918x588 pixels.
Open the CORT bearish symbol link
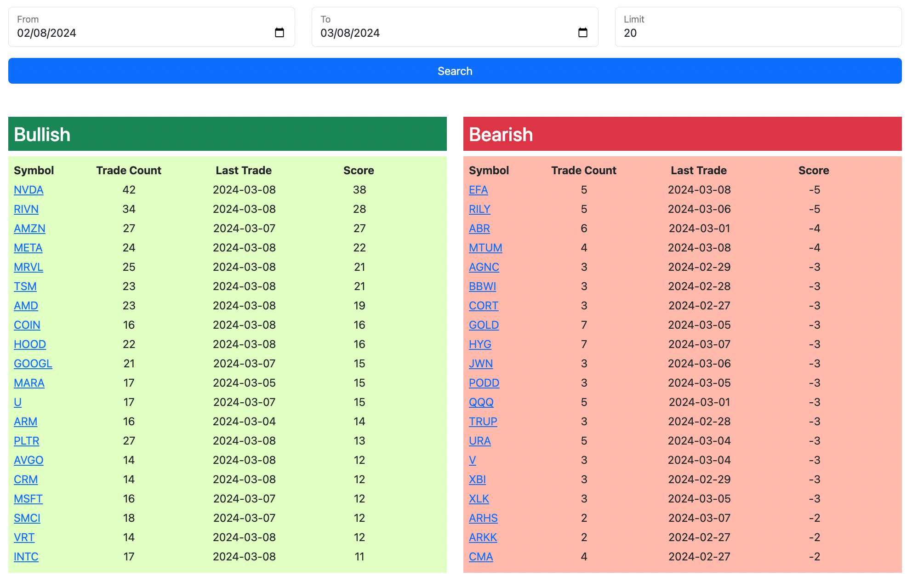point(484,306)
